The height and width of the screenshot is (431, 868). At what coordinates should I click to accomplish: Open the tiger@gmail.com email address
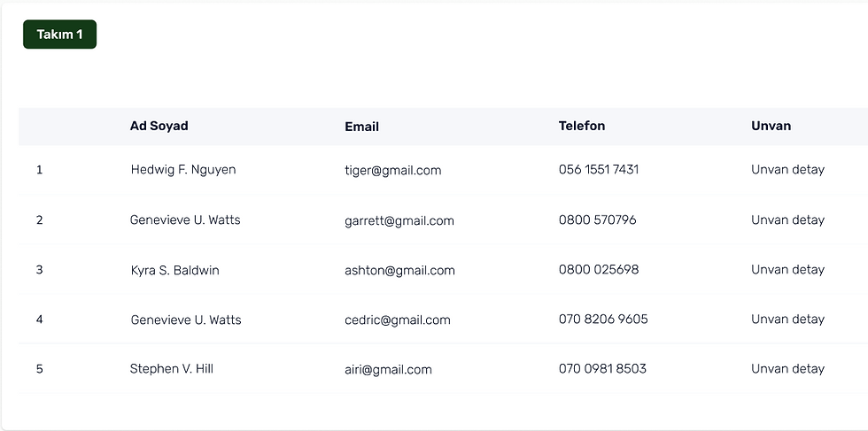[x=393, y=171]
